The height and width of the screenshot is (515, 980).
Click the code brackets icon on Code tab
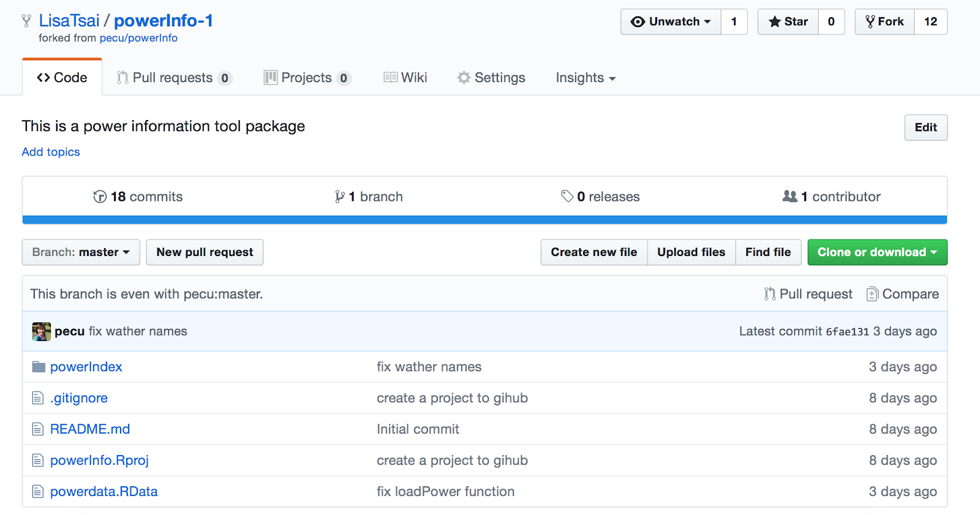coord(43,78)
